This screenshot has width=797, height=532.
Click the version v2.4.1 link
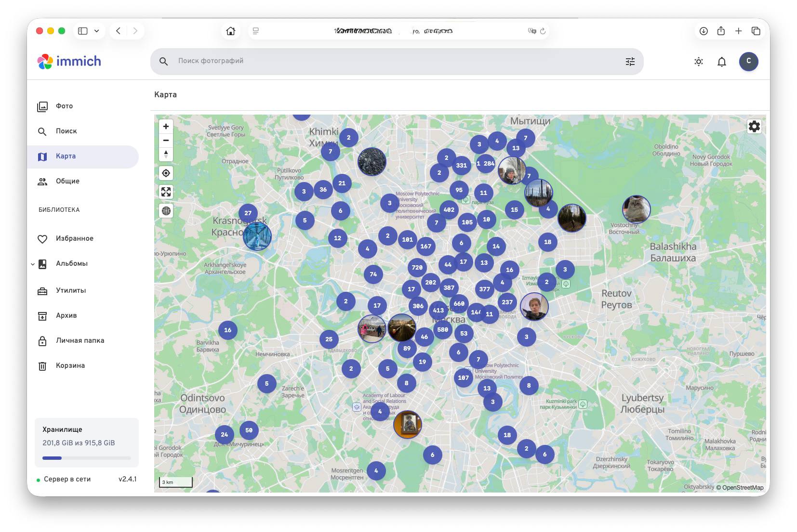(128, 480)
